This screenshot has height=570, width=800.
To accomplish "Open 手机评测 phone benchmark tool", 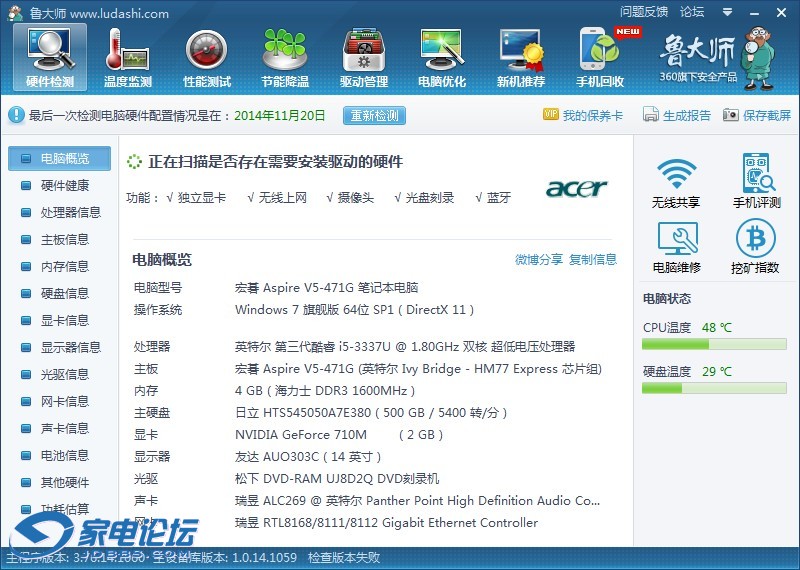I will pos(756,182).
